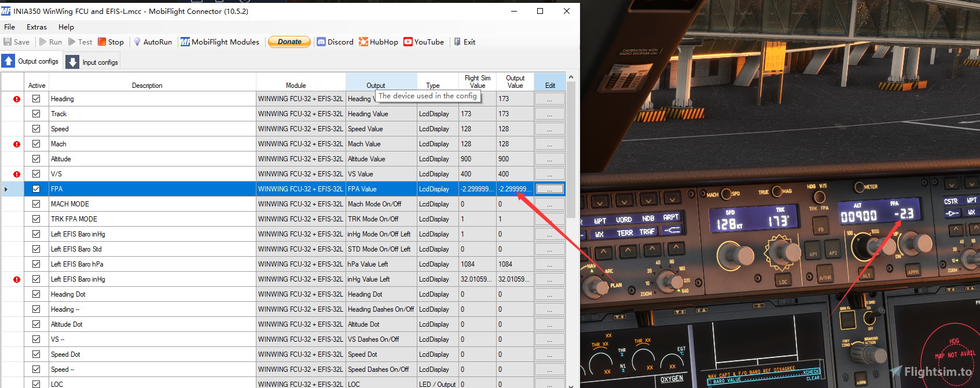Start Test mode from toolbar
Viewport: 980px width, 388px height.
click(x=80, y=42)
